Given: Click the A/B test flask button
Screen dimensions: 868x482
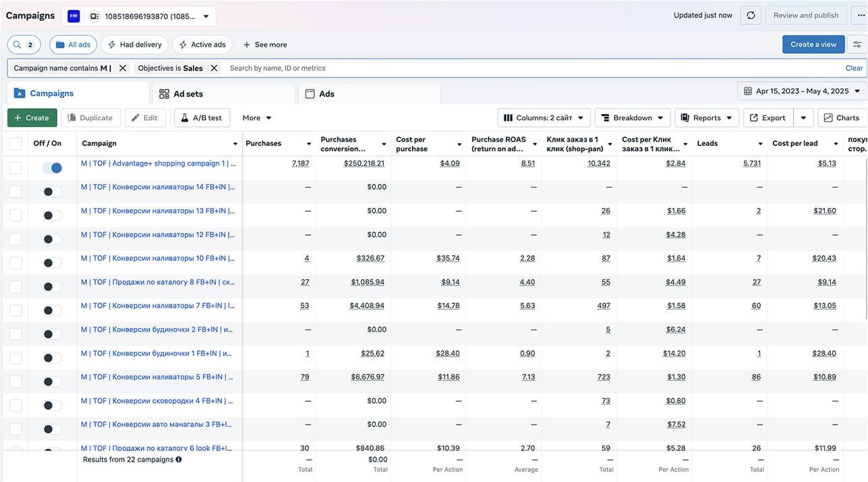Looking at the screenshot, I should pyautogui.click(x=202, y=117).
